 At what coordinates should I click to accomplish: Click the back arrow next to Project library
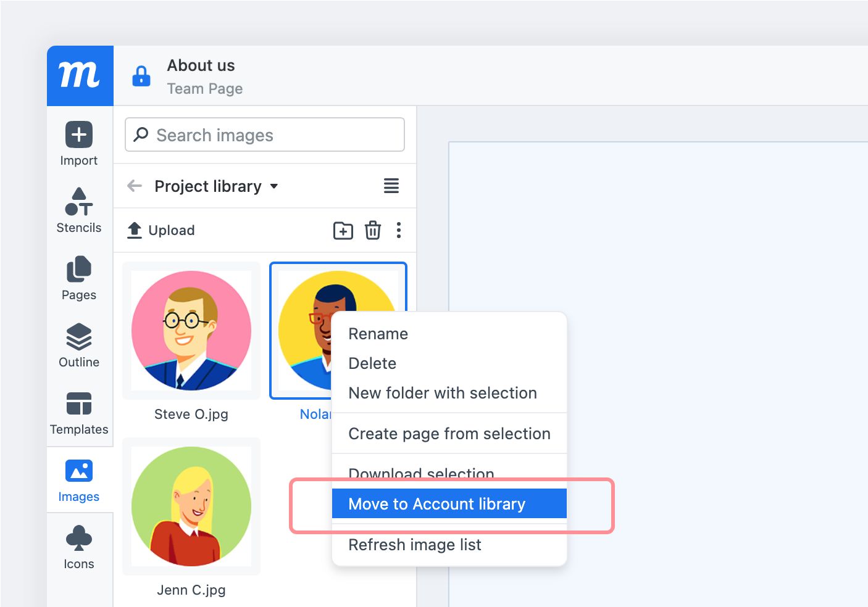click(135, 186)
